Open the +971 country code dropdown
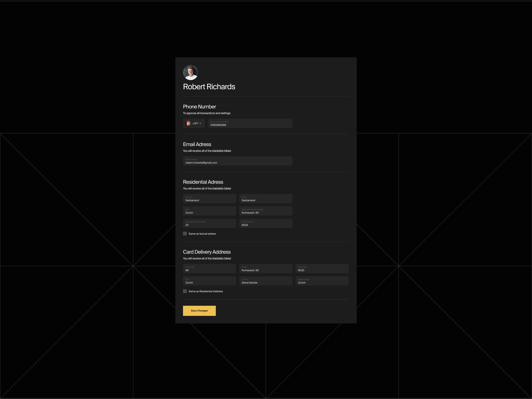 (197, 123)
